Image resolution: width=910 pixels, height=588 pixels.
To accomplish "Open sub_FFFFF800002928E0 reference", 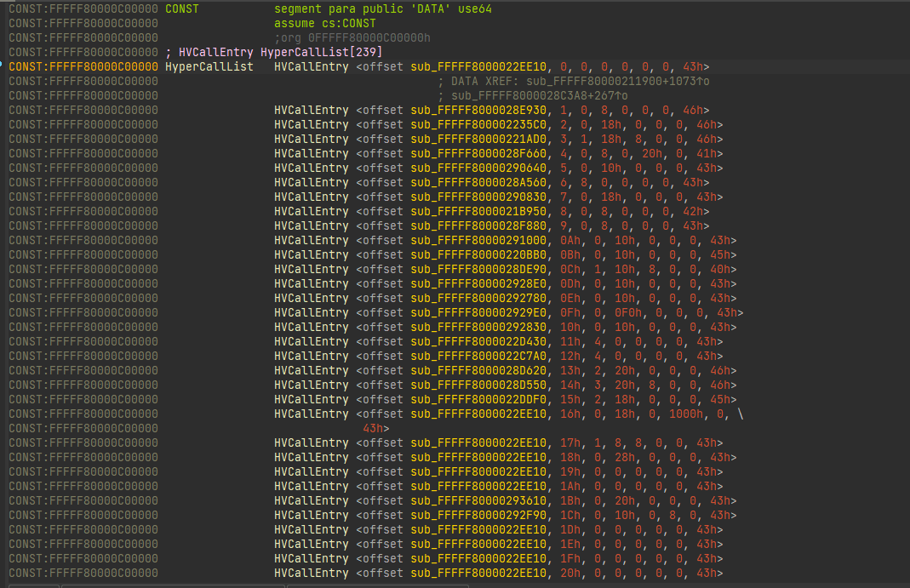I will tap(478, 283).
